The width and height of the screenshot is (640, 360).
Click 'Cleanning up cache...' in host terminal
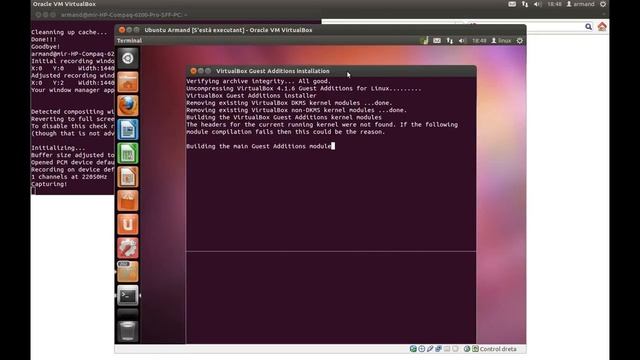(x=69, y=32)
